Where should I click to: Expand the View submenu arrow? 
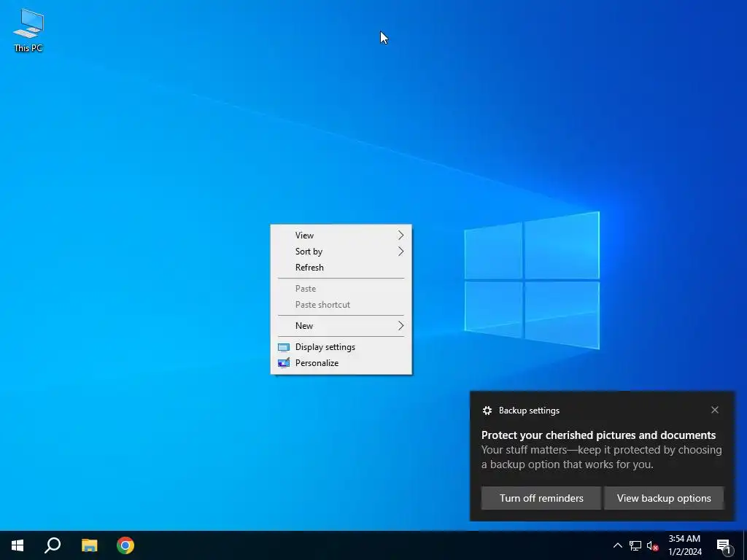point(400,236)
